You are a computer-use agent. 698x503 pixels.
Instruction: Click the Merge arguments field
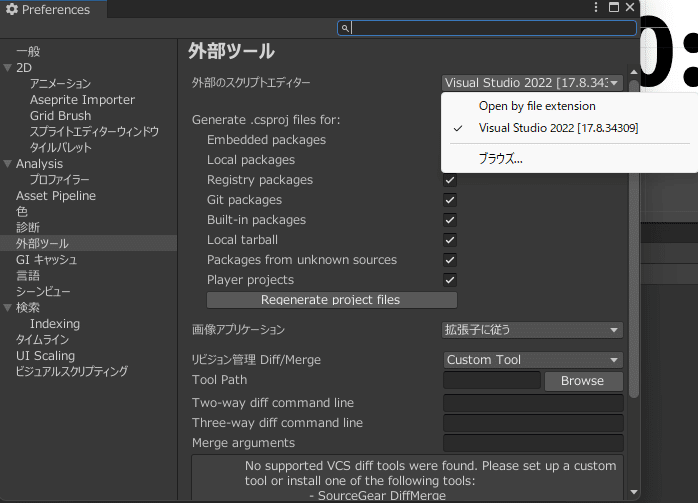click(x=533, y=443)
